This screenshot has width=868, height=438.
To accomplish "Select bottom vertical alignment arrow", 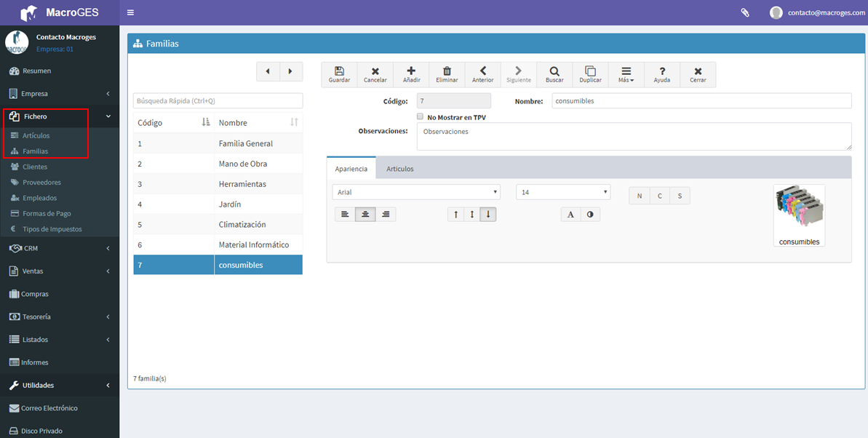I will tap(487, 215).
